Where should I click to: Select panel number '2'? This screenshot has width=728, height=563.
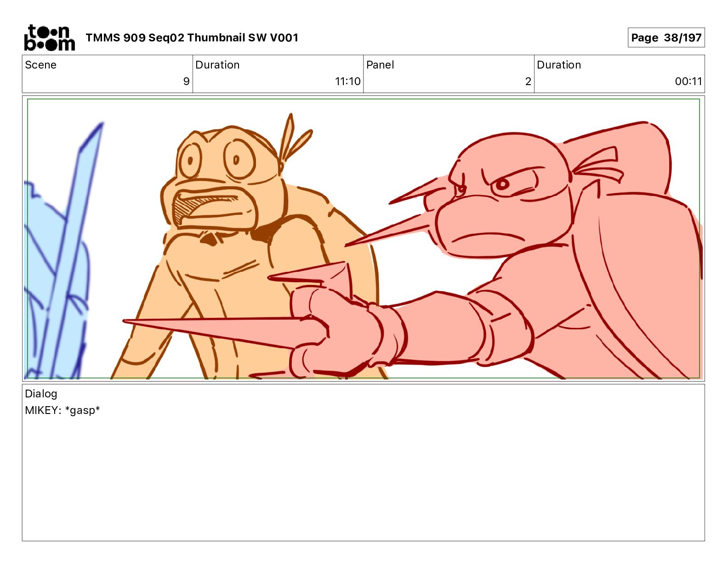tap(528, 81)
